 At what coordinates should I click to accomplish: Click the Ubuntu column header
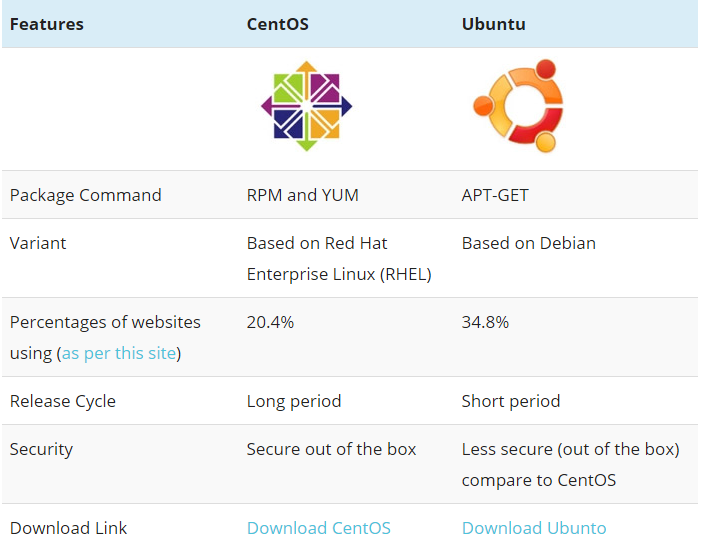point(493,23)
